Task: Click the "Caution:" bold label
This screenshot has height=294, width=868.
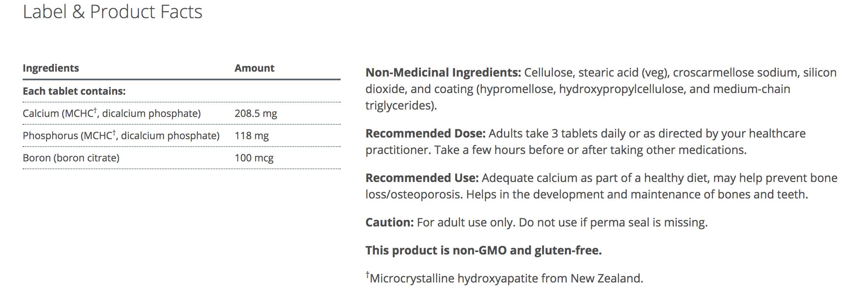Action: [390, 222]
